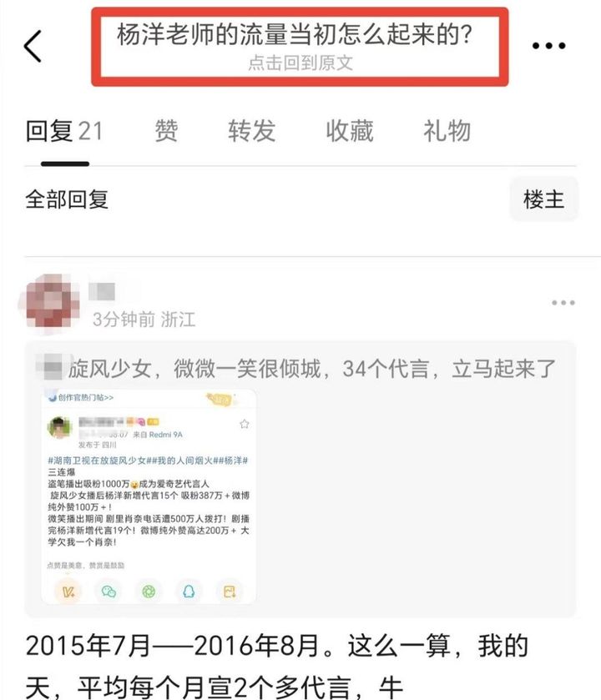Open the embedded screenshot image in the comment
The width and height of the screenshot is (601, 700).
pos(149,496)
